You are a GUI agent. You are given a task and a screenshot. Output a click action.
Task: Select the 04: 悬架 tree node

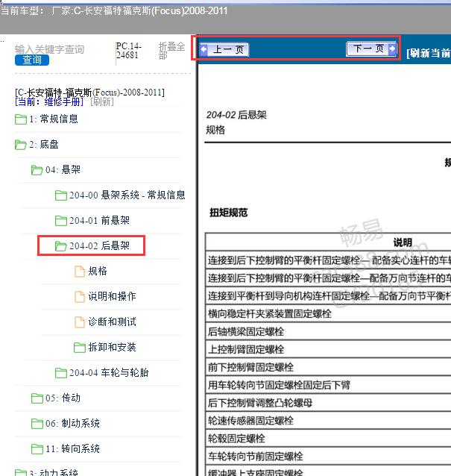click(x=63, y=169)
